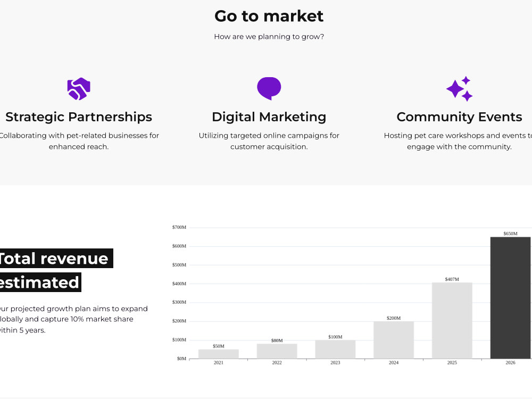Click the projected growth plan paragraph
532x399 pixels.
click(x=73, y=319)
